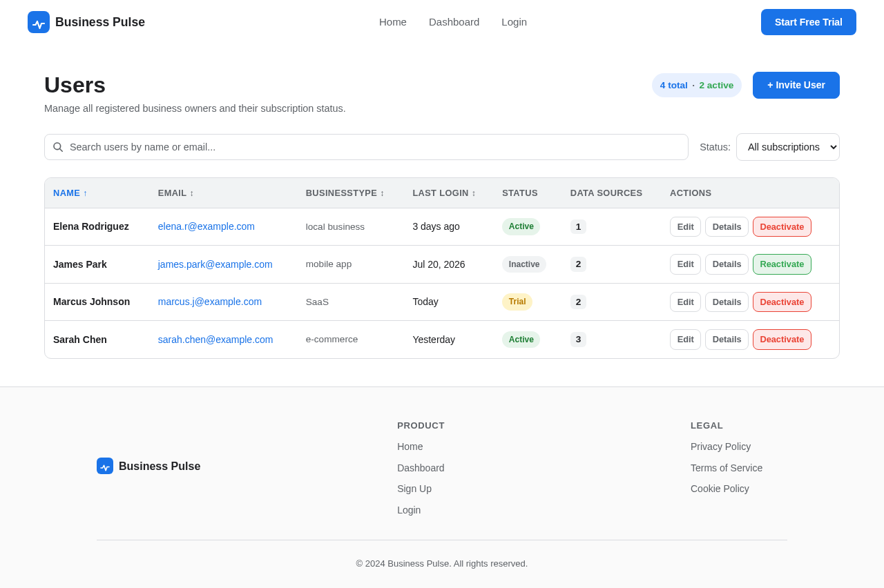
Task: Click elena.r@example.com email link
Action: [x=206, y=226]
